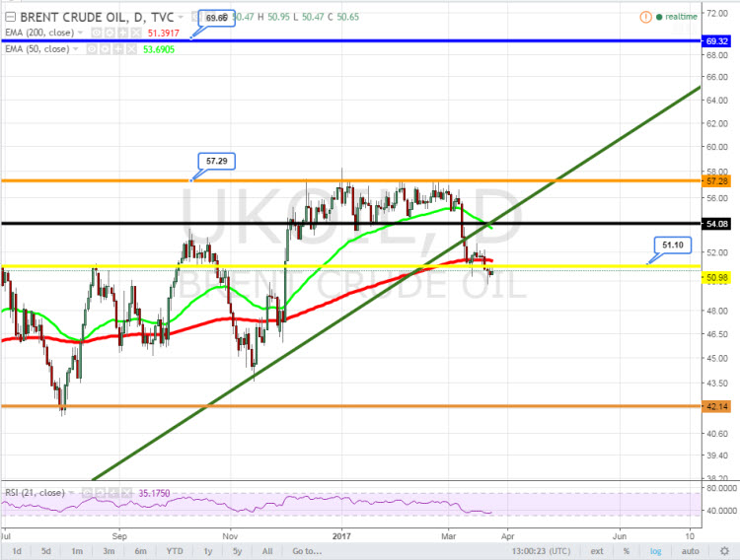Hide the EMA 200 indicator with eye icon

(x=97, y=33)
